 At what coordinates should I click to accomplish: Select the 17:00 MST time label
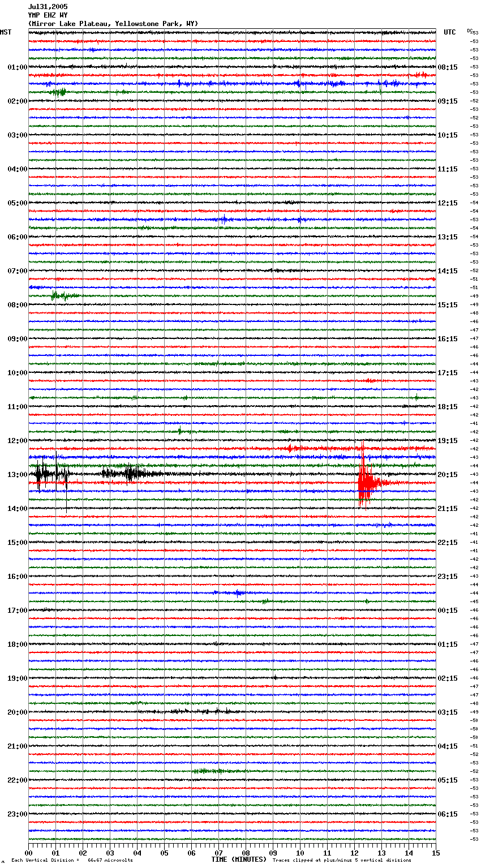coord(18,611)
